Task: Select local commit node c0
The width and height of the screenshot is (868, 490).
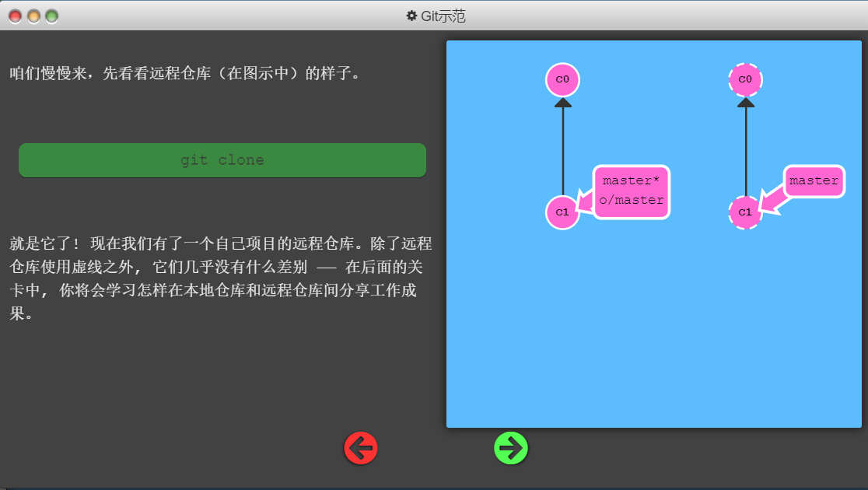Action: click(x=562, y=79)
